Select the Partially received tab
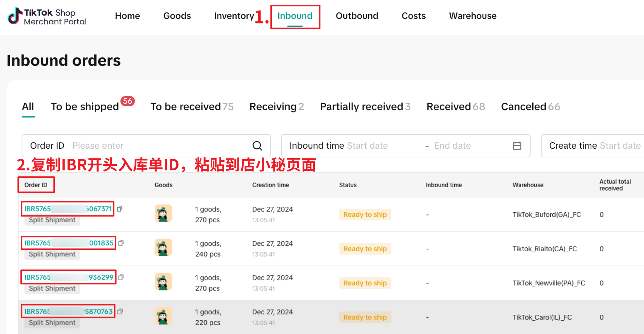 (361, 107)
